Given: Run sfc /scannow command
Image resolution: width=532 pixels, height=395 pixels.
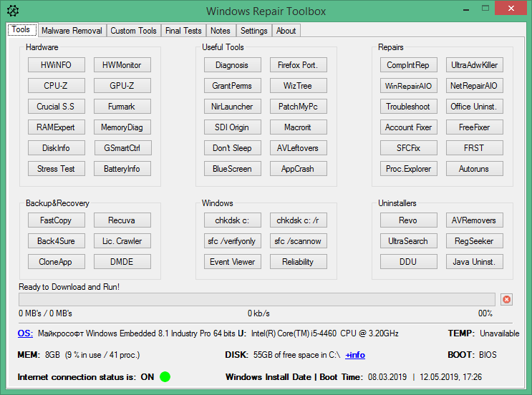Looking at the screenshot, I should [299, 240].
